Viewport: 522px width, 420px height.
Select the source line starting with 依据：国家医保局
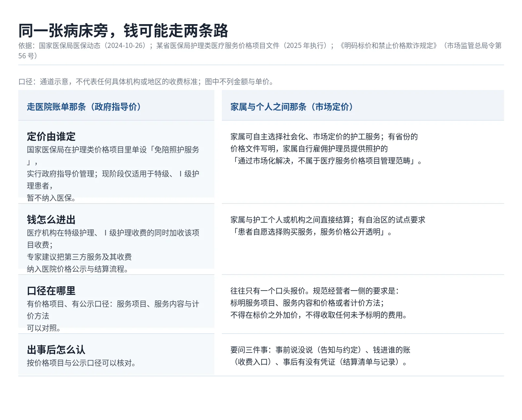tap(260, 51)
